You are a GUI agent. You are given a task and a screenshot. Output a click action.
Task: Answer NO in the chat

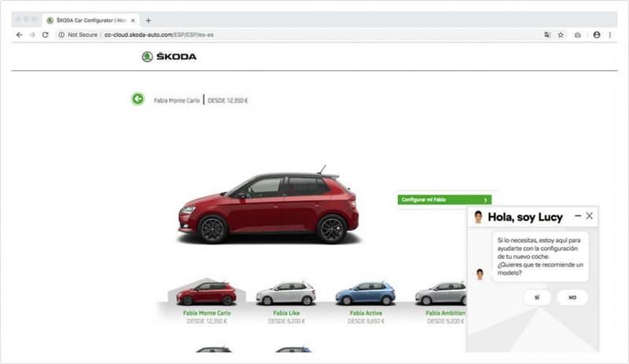pos(572,297)
